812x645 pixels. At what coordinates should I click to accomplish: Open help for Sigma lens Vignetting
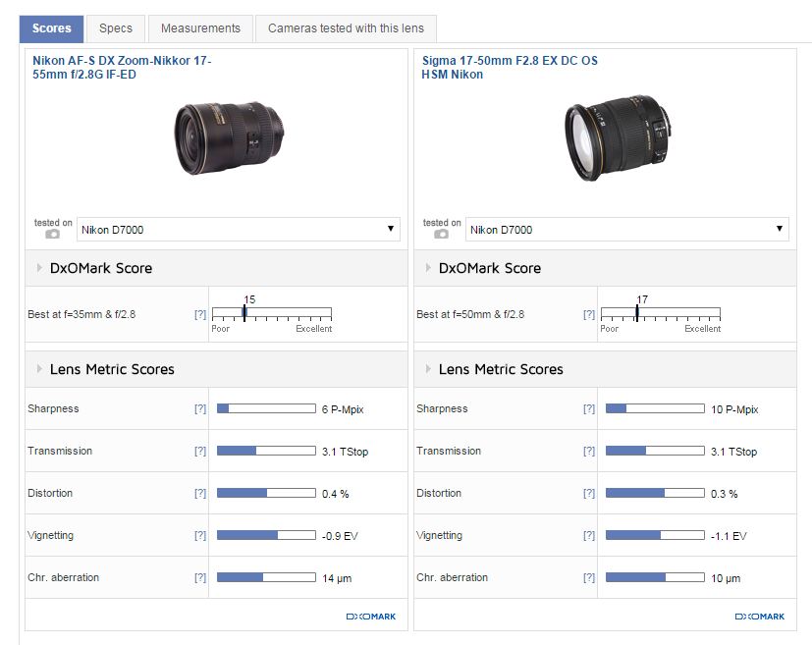click(x=589, y=536)
